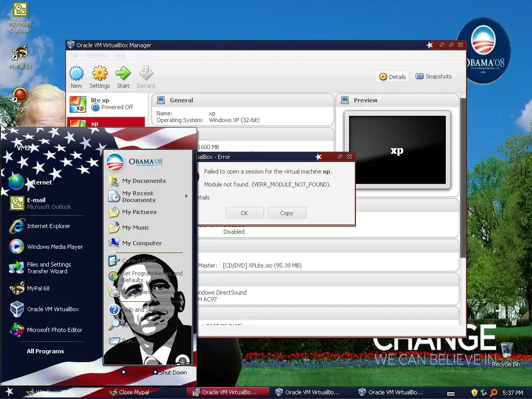Image resolution: width=532 pixels, height=399 pixels.
Task: Expand Details in the error dialog
Action: [x=203, y=197]
